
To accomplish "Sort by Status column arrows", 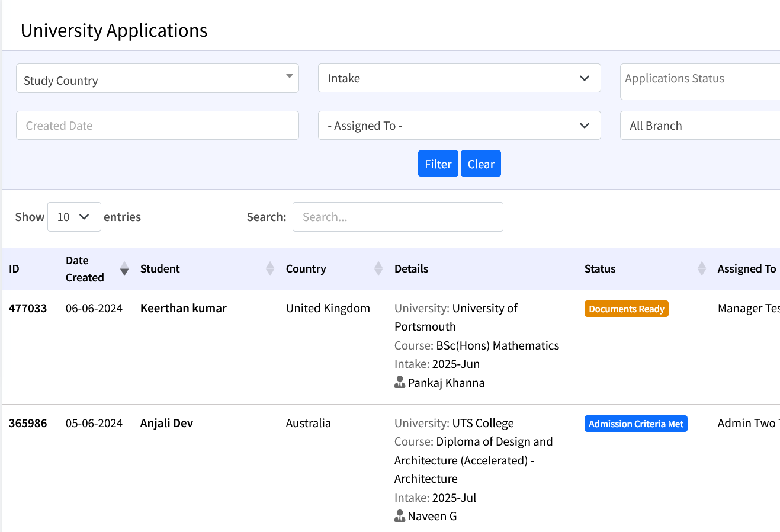I will pyautogui.click(x=702, y=269).
